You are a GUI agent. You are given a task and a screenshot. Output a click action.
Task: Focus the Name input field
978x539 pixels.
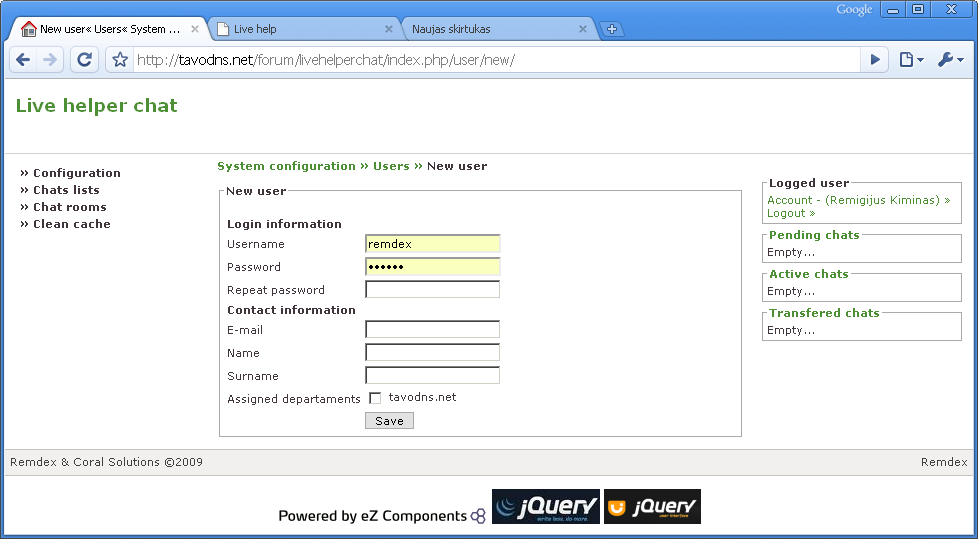pyautogui.click(x=432, y=352)
